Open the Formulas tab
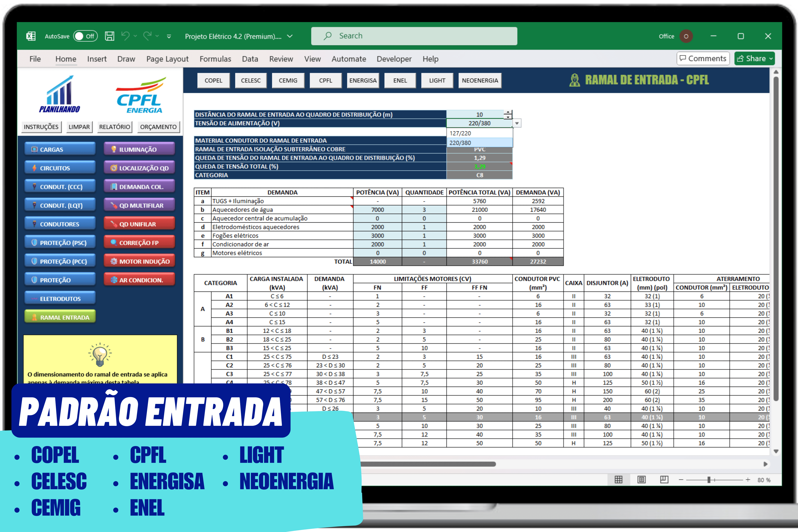 click(215, 59)
